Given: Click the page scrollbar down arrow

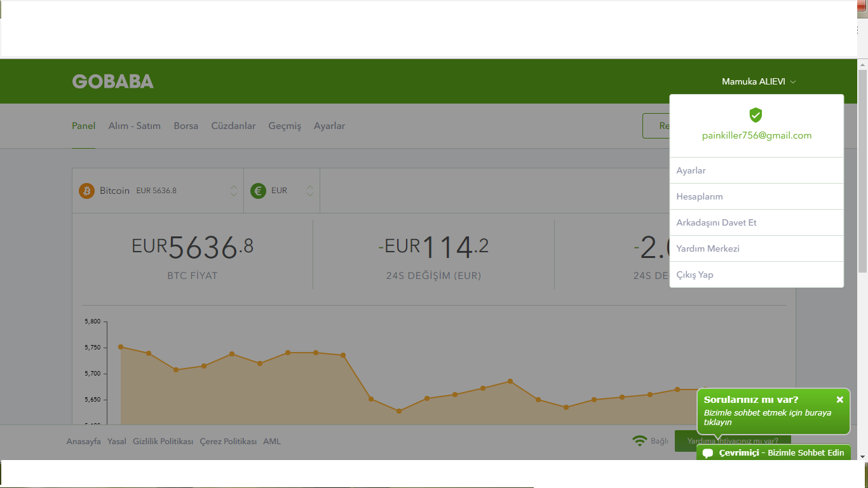Looking at the screenshot, I should [862, 456].
